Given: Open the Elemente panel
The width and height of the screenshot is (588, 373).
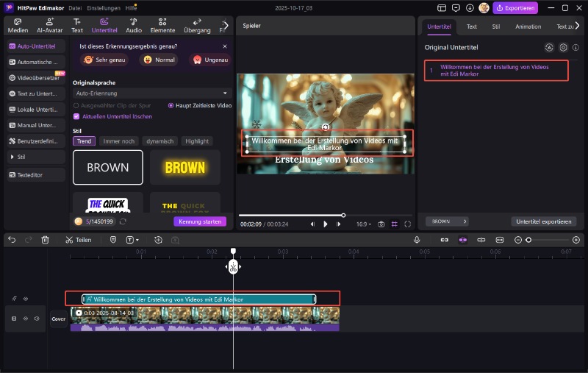Looking at the screenshot, I should [162, 26].
